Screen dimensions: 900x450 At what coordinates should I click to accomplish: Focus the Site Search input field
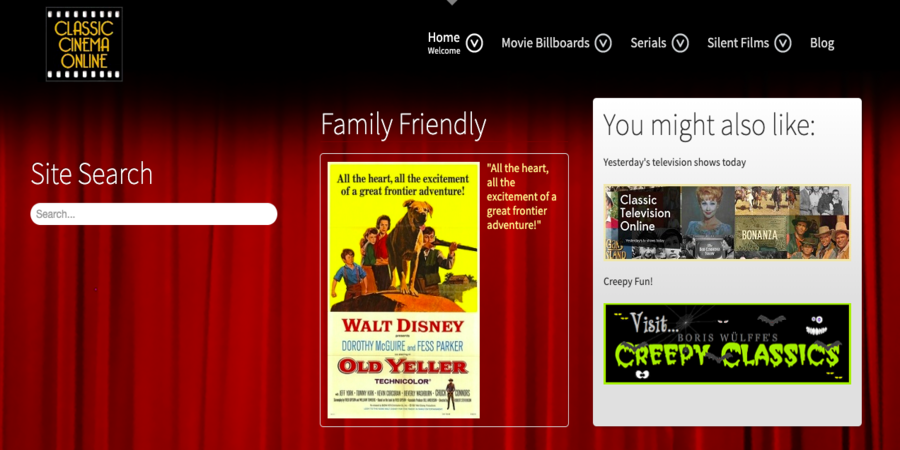coord(154,214)
